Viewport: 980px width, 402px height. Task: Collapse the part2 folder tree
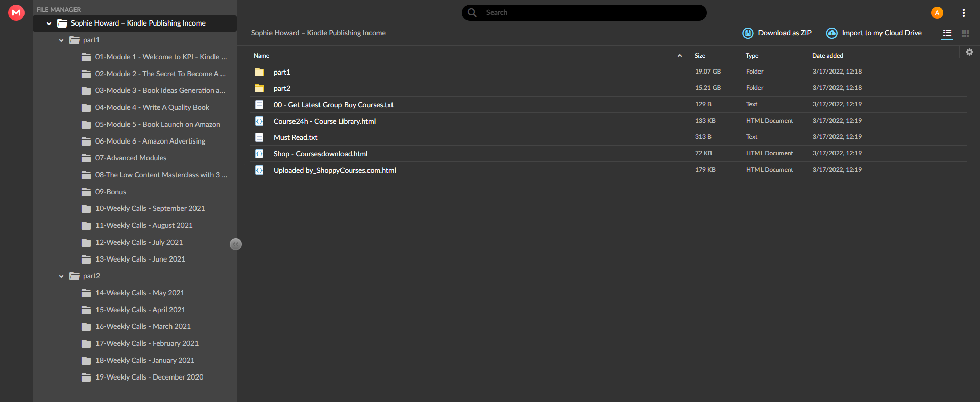point(61,276)
